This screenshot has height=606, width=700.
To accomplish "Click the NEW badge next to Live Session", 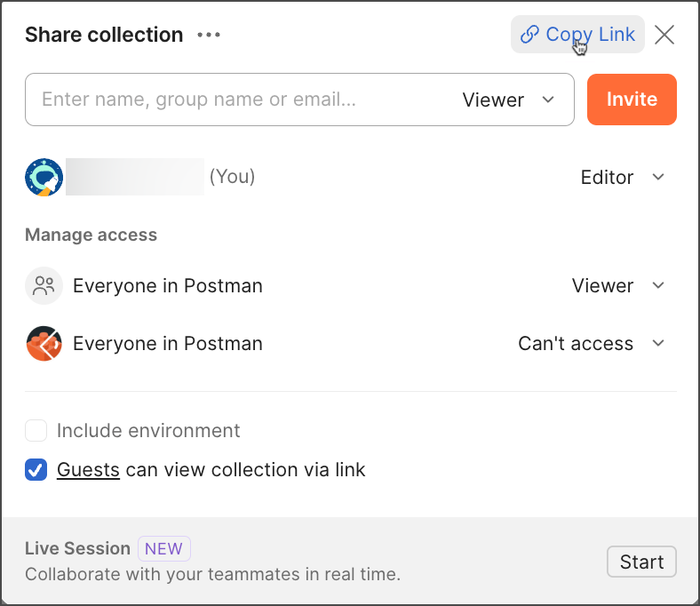I will (163, 548).
